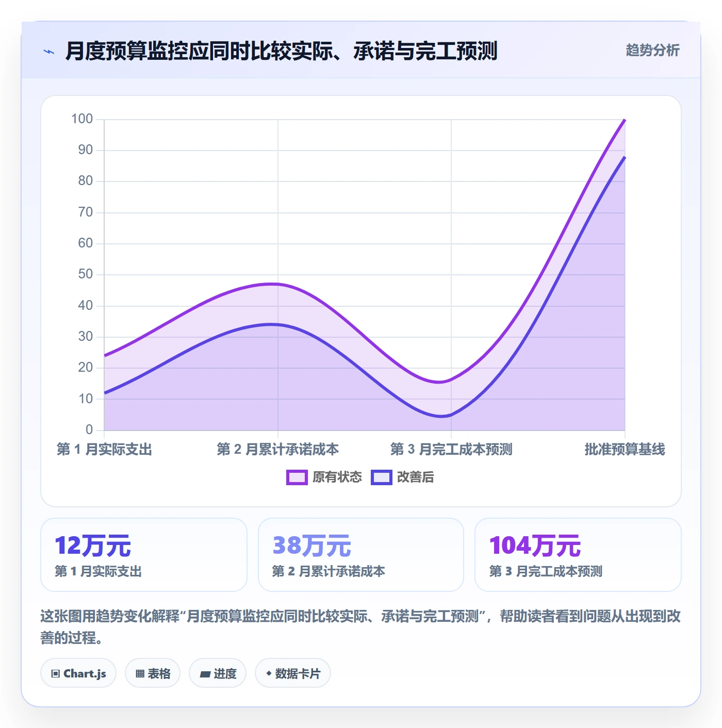This screenshot has width=722, height=728.
Task: Click the bar icon in the 进度 tag
Action: (x=205, y=674)
